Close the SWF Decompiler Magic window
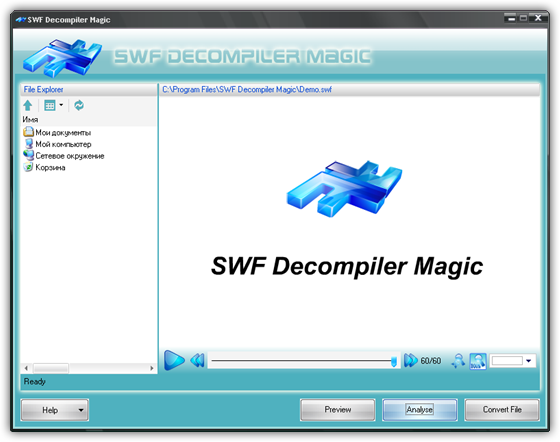 tap(538, 18)
